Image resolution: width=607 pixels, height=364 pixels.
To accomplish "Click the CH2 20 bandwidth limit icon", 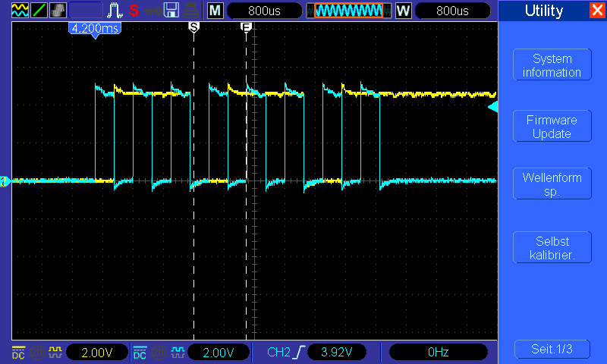I will pyautogui.click(x=159, y=352).
